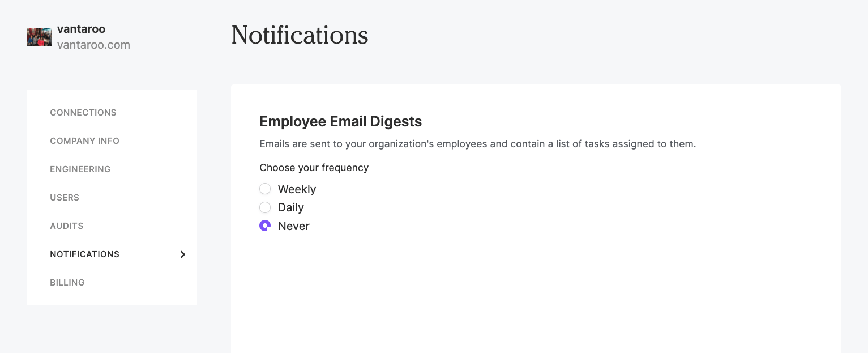Open the Billing settings page

(x=67, y=283)
